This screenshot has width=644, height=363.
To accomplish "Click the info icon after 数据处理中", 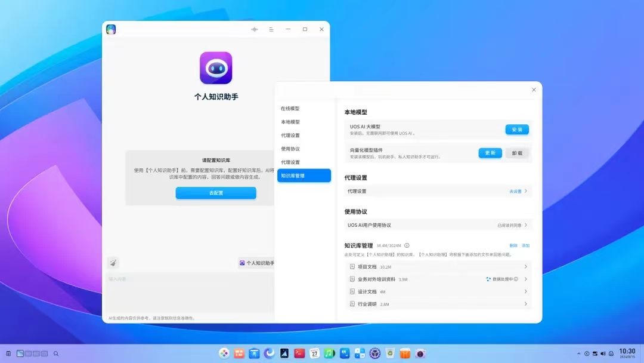I will (516, 279).
